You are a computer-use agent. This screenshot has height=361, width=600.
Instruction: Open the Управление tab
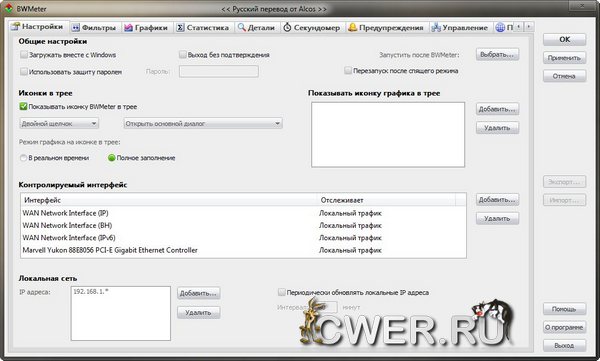coord(460,28)
